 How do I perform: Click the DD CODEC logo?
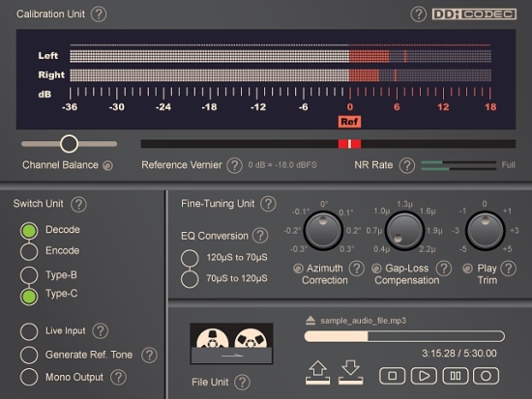[x=474, y=14]
